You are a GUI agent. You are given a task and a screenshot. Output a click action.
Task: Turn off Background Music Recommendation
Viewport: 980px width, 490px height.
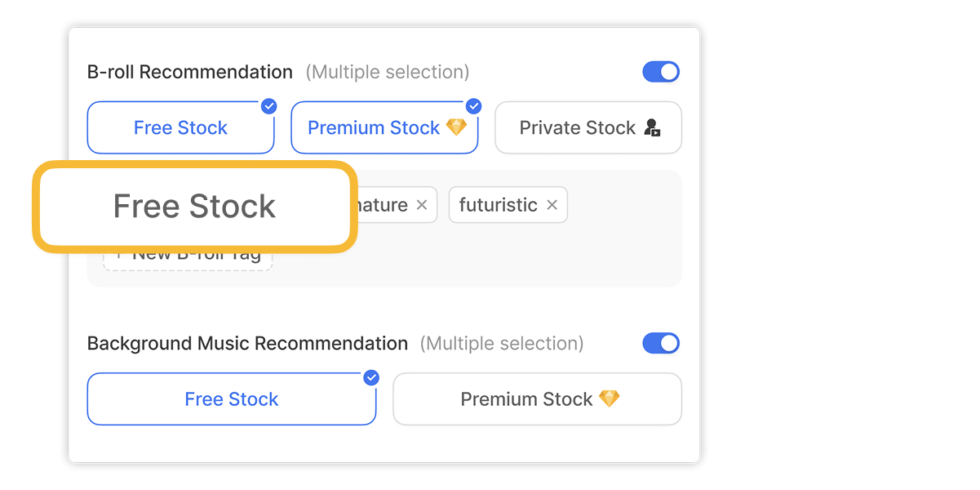661,343
